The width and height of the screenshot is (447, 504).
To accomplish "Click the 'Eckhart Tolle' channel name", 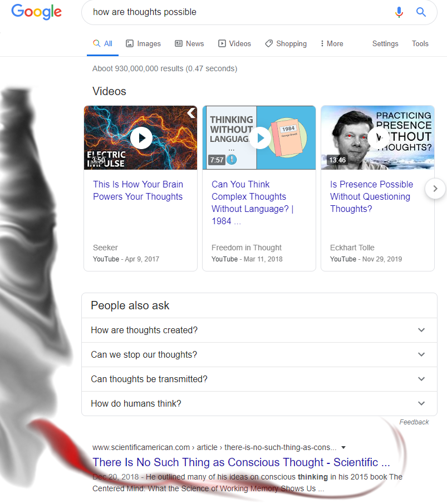I will click(352, 248).
